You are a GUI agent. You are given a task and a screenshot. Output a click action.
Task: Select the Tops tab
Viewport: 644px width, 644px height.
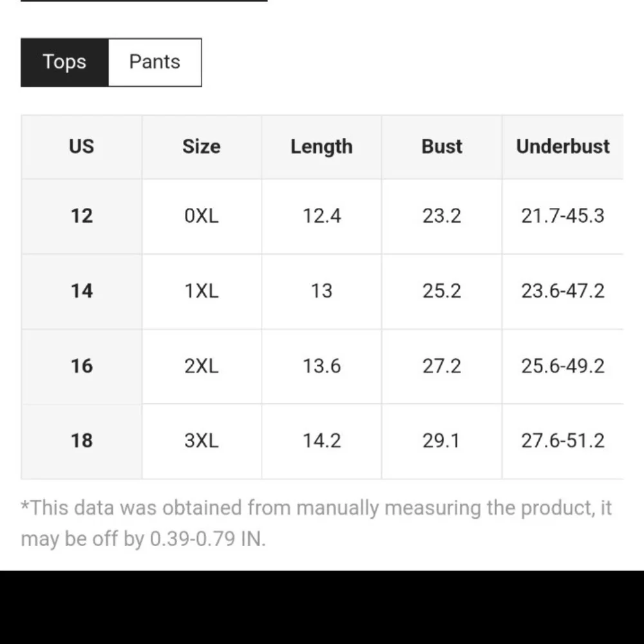tap(64, 62)
